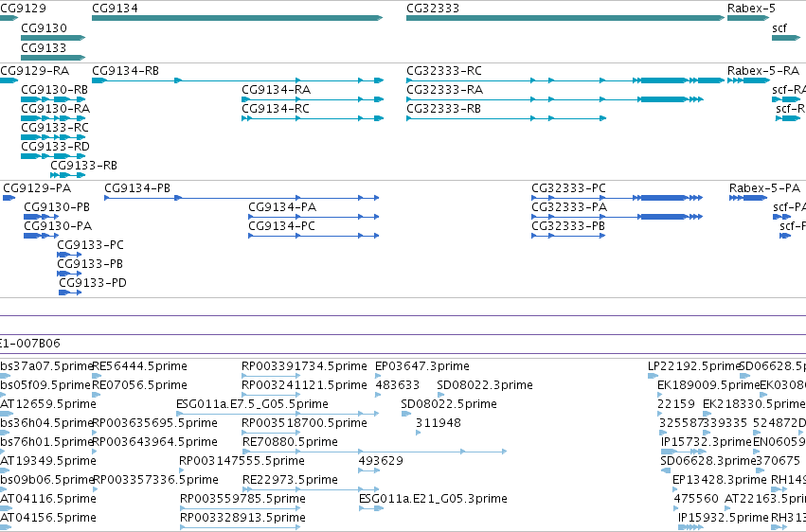The image size is (806, 532).
Task: Click the ESG011a.E21_G05.3prime label
Action: (x=434, y=499)
